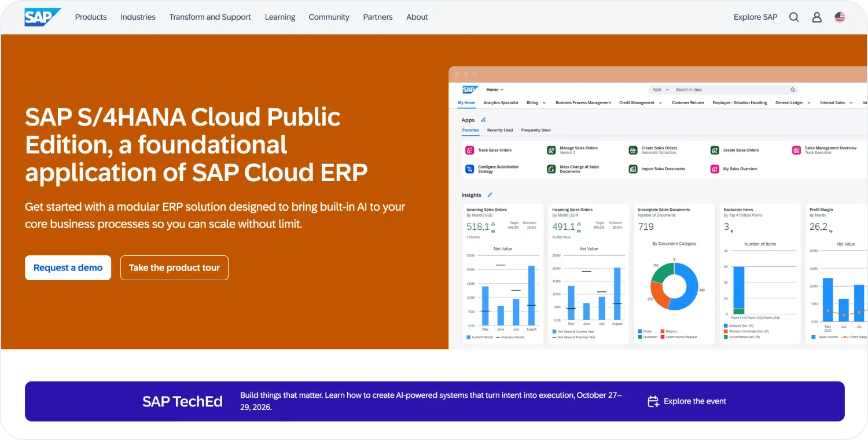Viewport: 868px width, 440px height.
Task: Click the Explore the event link
Action: pos(694,401)
